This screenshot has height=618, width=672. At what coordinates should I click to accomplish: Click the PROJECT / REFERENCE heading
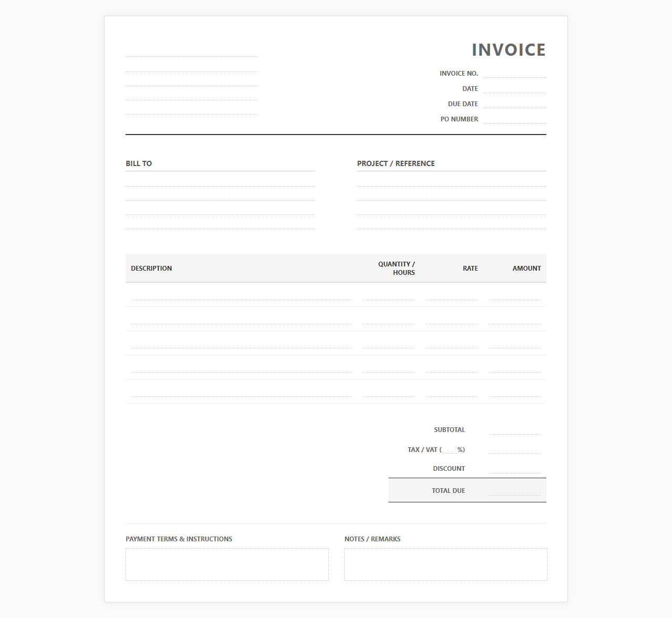tap(396, 163)
